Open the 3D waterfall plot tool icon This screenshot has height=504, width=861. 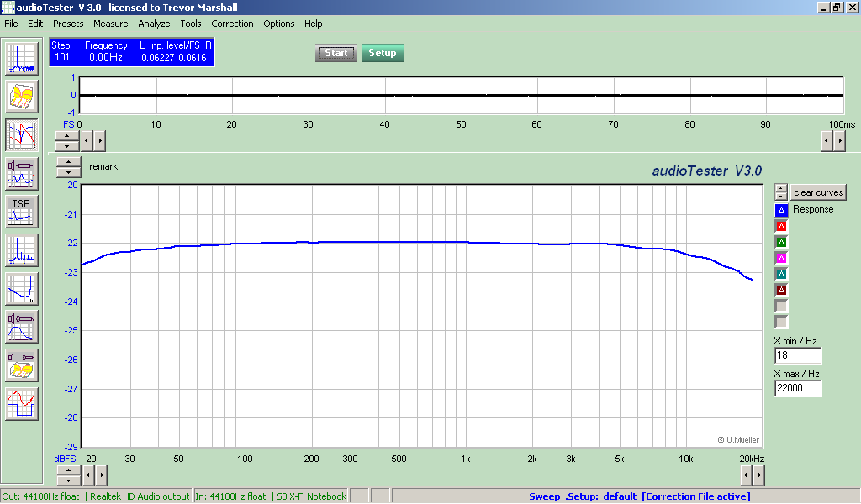point(21,97)
